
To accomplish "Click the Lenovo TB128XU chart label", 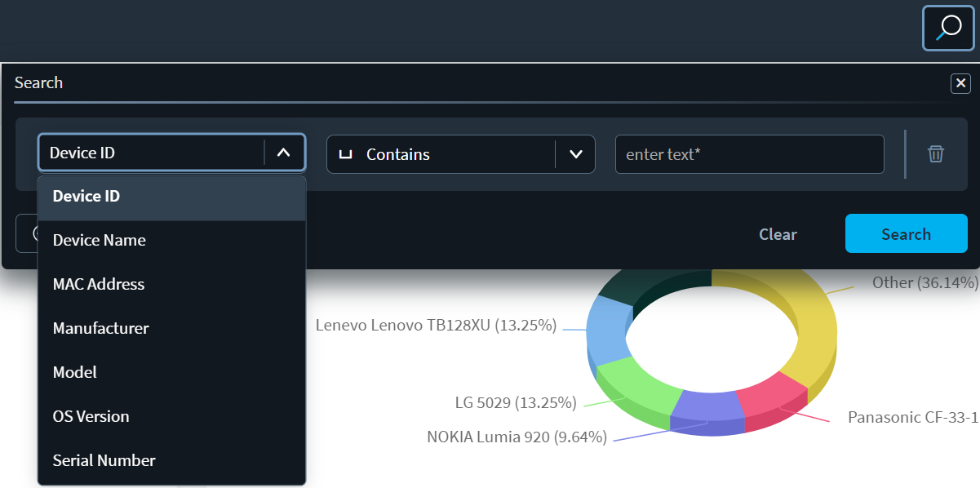I will (x=436, y=325).
